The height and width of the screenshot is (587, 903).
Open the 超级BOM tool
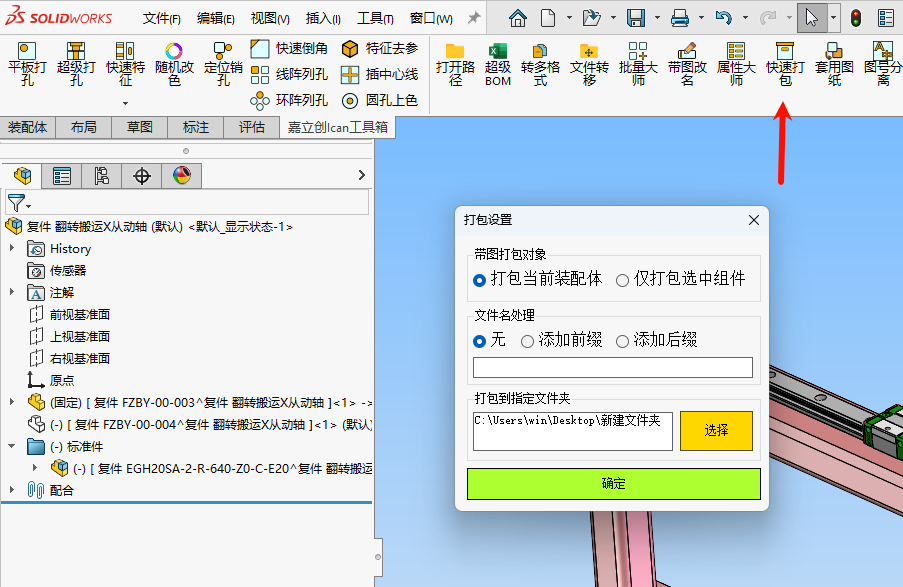pos(498,63)
